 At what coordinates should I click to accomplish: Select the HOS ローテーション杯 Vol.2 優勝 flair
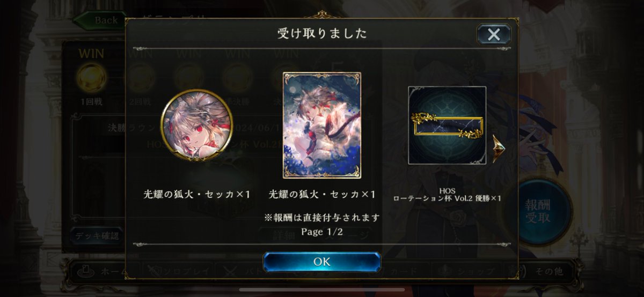pos(447,125)
